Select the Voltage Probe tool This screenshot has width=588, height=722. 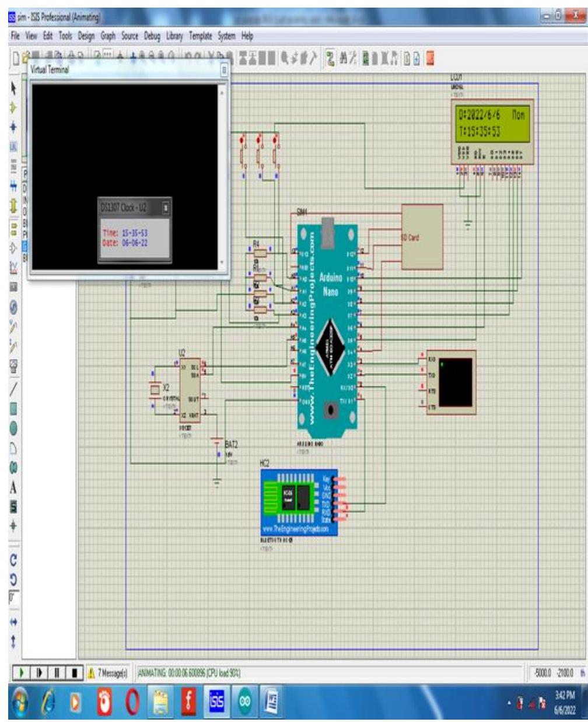click(13, 327)
